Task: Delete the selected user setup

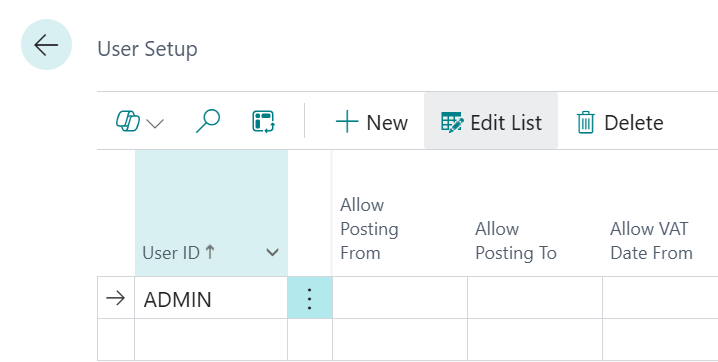Action: click(620, 122)
